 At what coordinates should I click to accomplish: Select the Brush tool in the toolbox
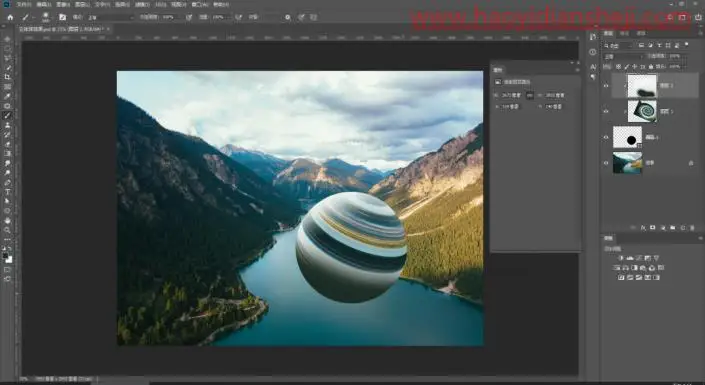point(7,116)
